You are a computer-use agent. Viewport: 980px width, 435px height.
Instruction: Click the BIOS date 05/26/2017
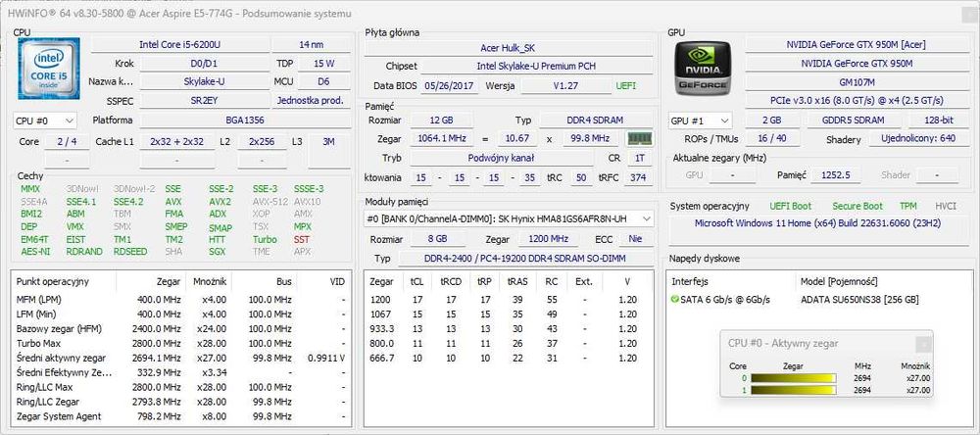point(449,86)
